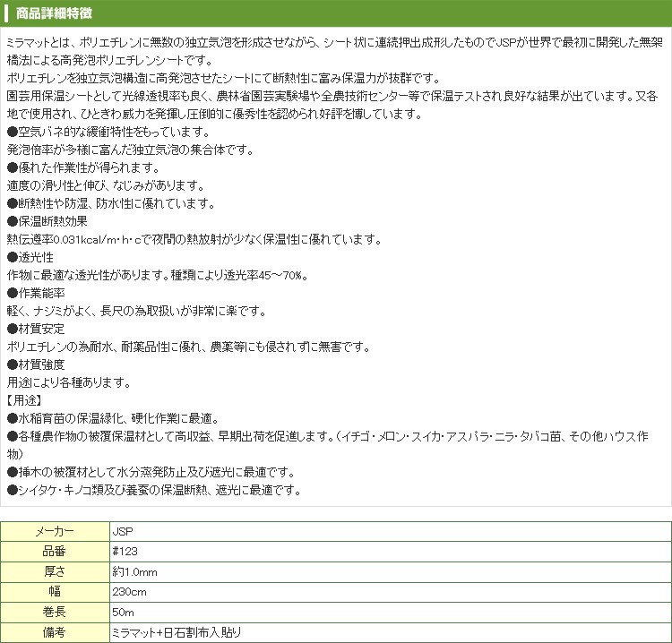Click the ●保温断熱効果 bullet heading
This screenshot has width=672, height=643.
47,221
